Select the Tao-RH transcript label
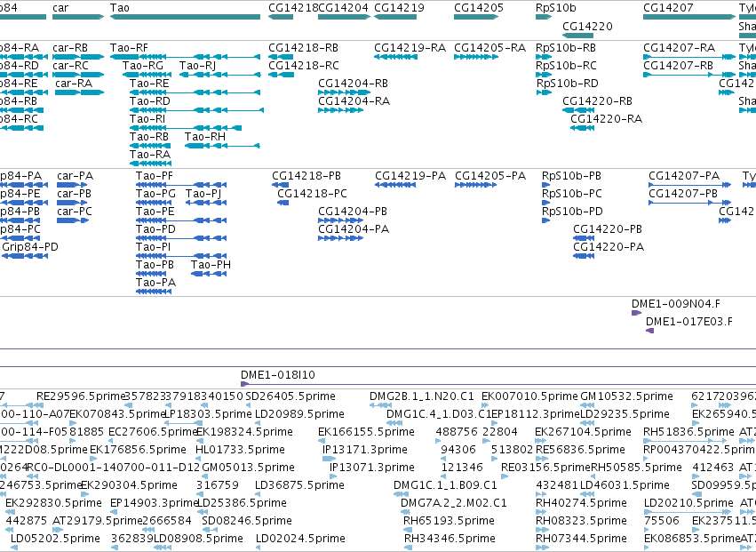Image resolution: width=756 pixels, height=552 pixels. (x=205, y=137)
